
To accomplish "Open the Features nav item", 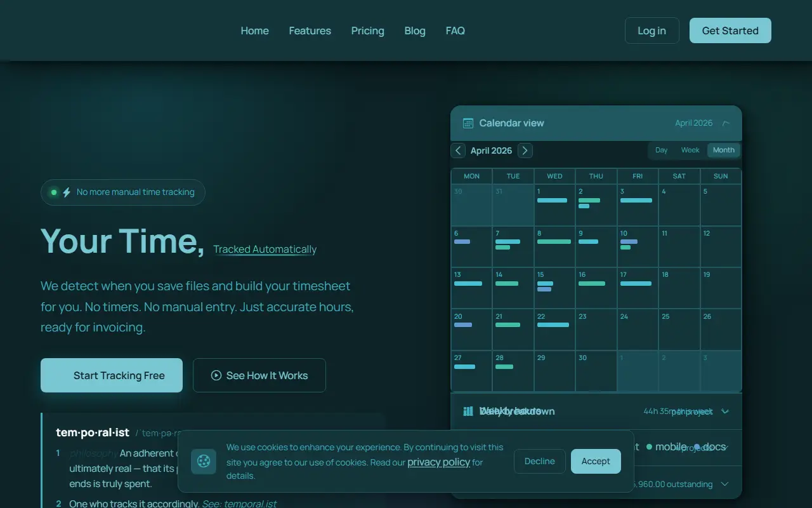I will coord(310,30).
